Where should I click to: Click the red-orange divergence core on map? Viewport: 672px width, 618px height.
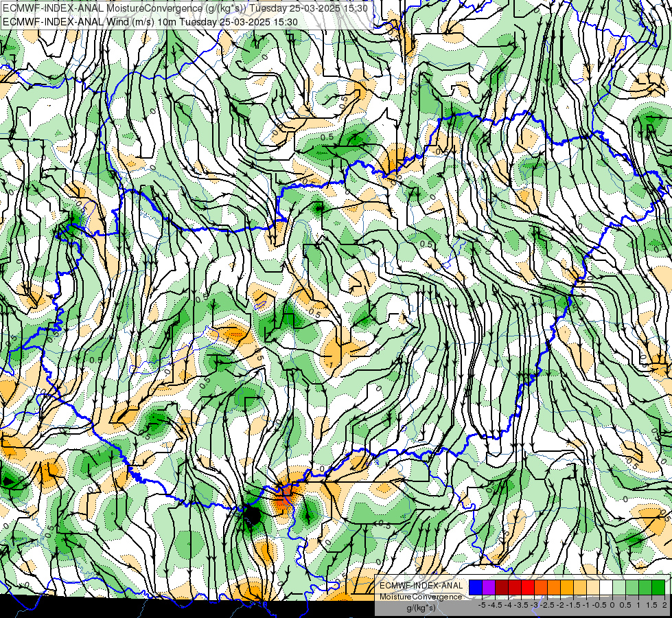pos(283,497)
